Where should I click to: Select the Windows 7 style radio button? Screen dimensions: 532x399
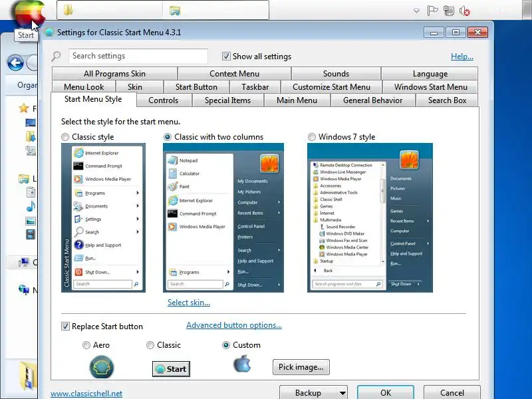click(x=311, y=137)
